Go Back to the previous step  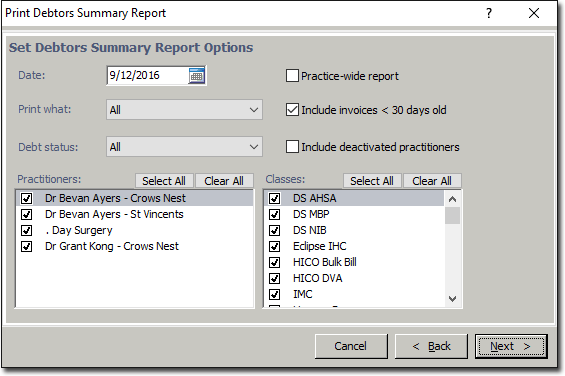click(431, 346)
